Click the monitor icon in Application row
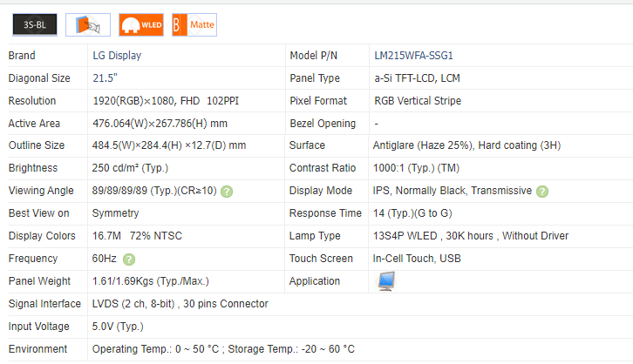The width and height of the screenshot is (633, 364). [385, 280]
